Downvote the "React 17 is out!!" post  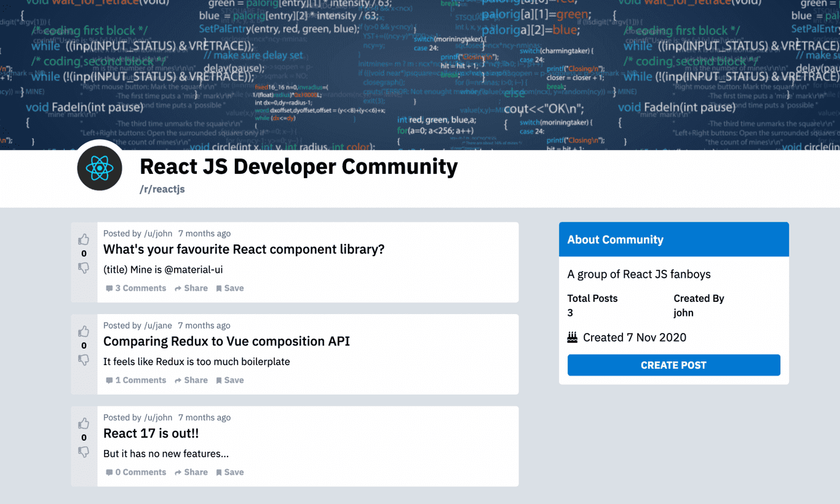point(84,452)
